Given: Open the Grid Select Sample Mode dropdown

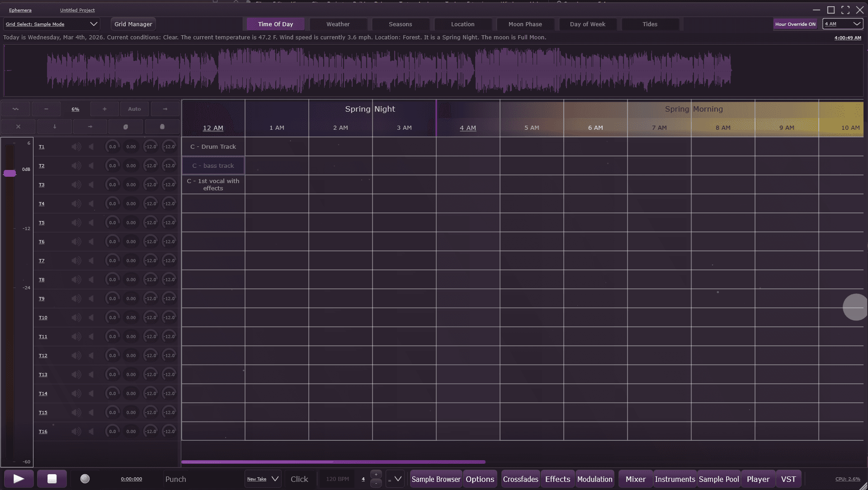Looking at the screenshot, I should coord(52,24).
